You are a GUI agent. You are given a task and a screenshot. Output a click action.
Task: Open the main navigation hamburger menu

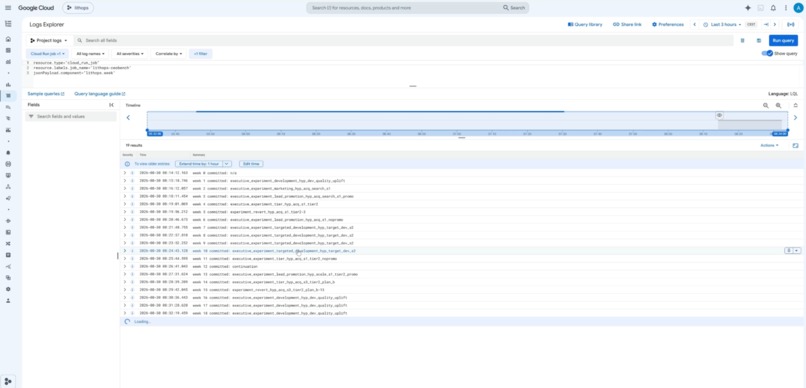[8, 8]
